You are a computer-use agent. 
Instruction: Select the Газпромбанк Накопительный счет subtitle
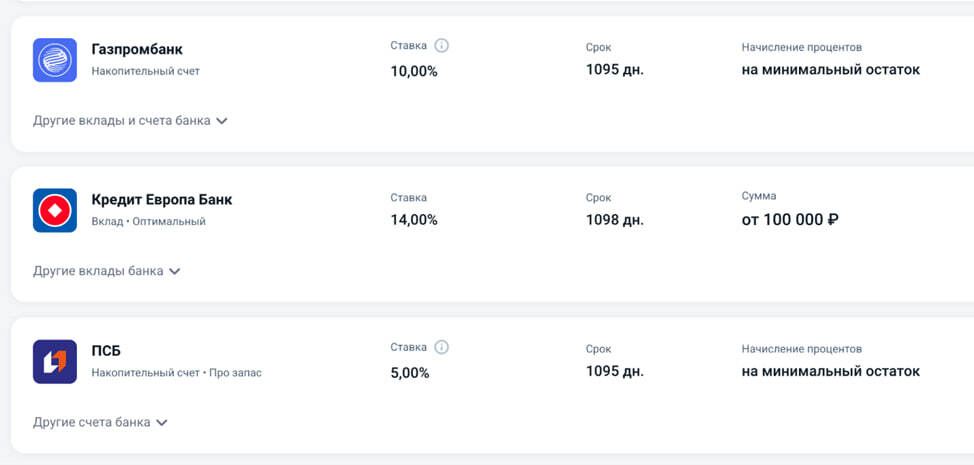click(x=145, y=71)
